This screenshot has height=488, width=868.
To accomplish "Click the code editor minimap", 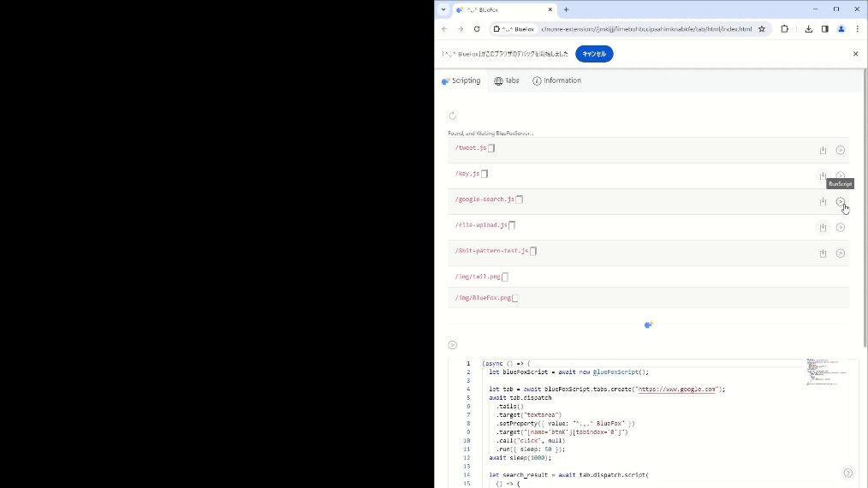I will pos(826,372).
